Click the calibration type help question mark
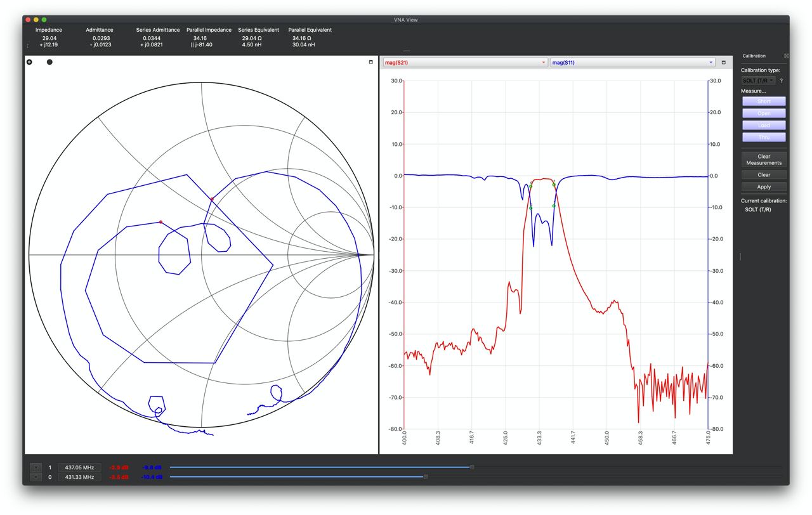Image resolution: width=812 pixels, height=515 pixels. 781,81
